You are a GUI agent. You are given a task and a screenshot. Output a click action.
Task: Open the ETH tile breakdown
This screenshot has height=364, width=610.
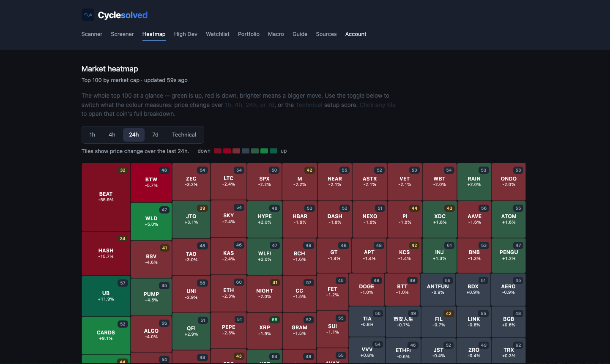point(229,293)
